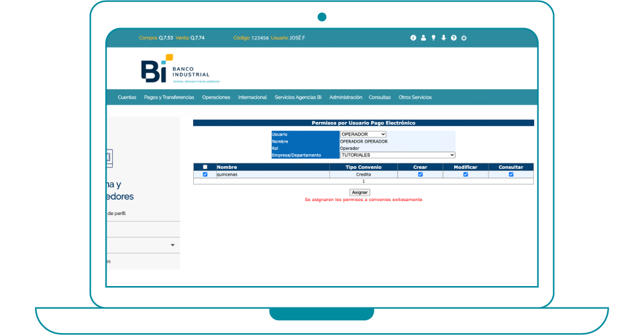This screenshot has height=335, width=644.
Task: Go to page 1 in table pagination
Action: [x=364, y=181]
